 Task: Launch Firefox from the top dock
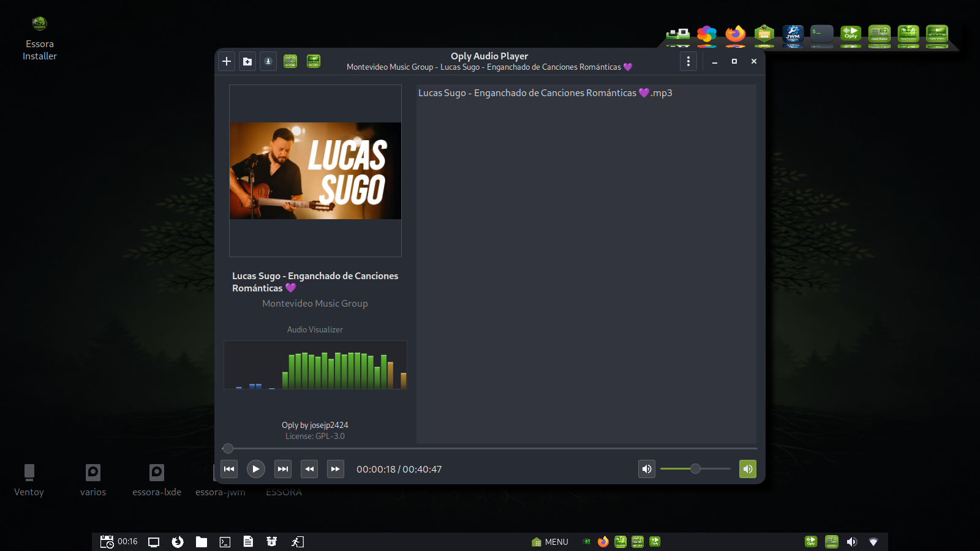736,34
